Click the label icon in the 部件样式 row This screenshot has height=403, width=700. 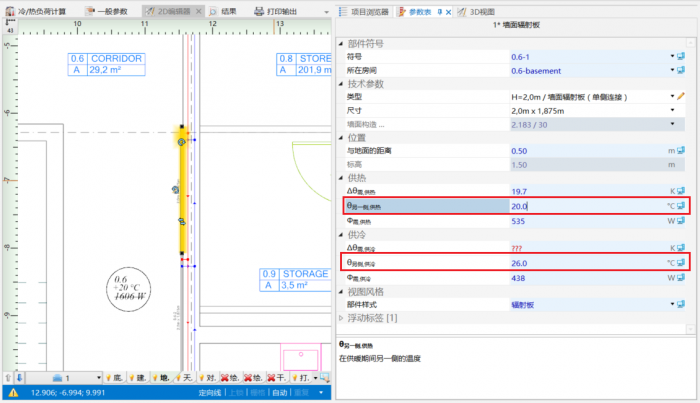point(680,304)
